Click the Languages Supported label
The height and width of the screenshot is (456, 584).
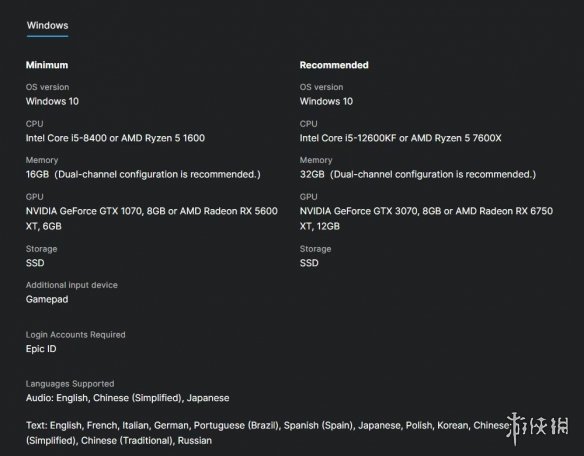[70, 384]
